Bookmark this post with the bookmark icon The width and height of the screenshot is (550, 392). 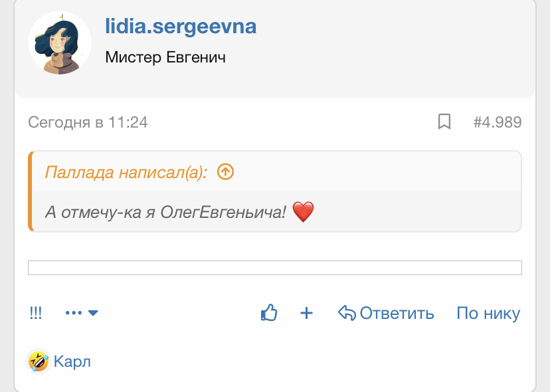[x=444, y=122]
